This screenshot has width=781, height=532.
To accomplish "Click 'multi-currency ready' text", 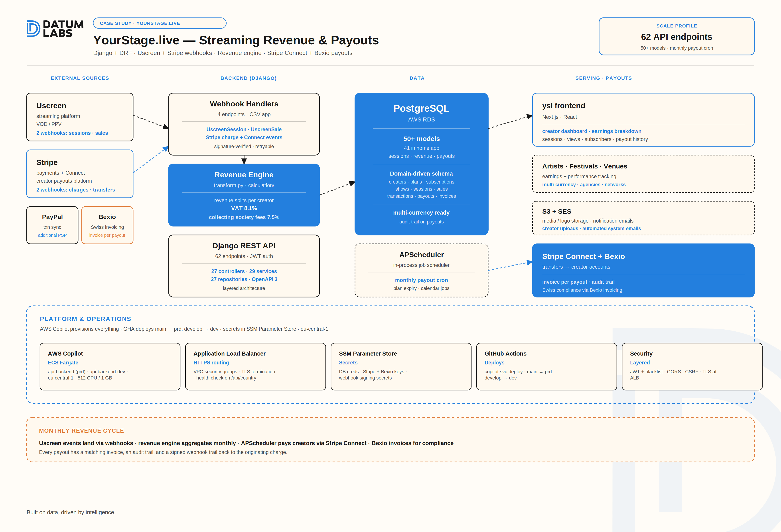I will point(421,213).
